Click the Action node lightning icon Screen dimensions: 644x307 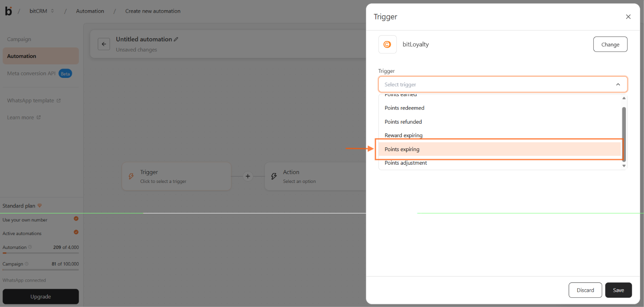[274, 176]
